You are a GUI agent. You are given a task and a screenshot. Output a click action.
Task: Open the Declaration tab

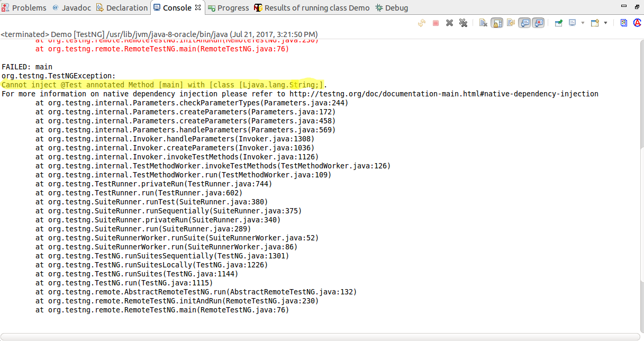coord(122,8)
